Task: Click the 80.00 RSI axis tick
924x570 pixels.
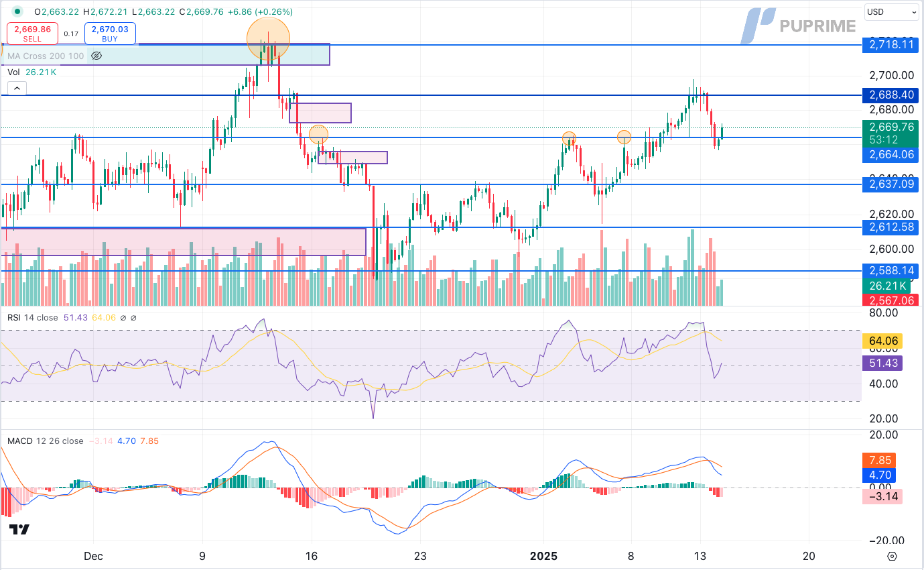Action: point(884,312)
